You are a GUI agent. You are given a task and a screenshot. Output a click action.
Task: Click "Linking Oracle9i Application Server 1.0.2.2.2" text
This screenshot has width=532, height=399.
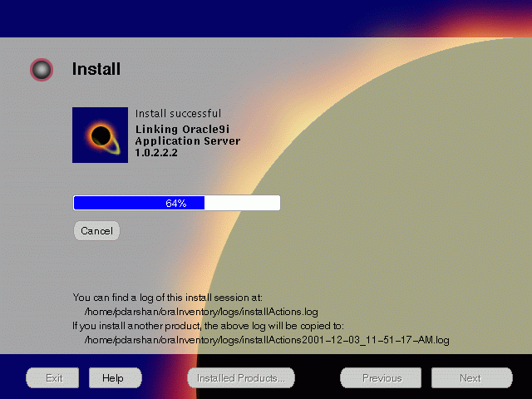(188, 140)
